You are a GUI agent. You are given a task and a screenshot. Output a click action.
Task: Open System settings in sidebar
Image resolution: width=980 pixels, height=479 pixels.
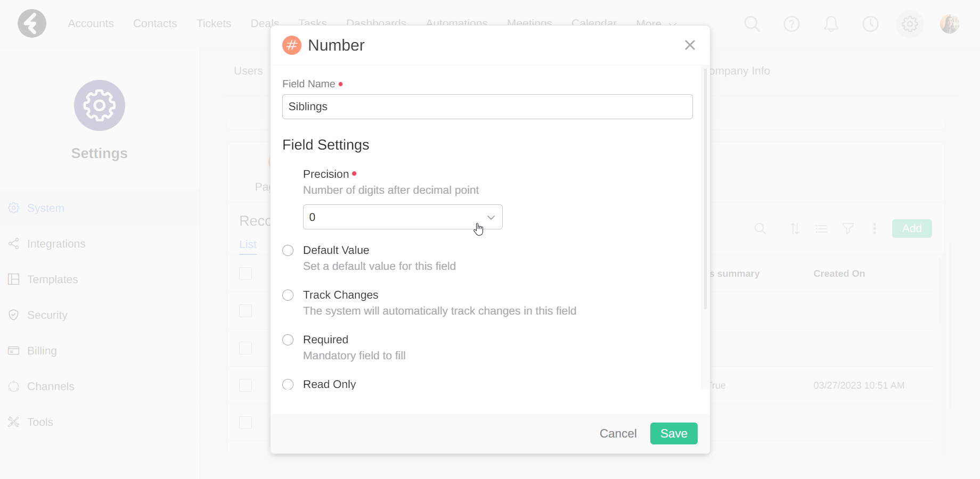pyautogui.click(x=99, y=208)
